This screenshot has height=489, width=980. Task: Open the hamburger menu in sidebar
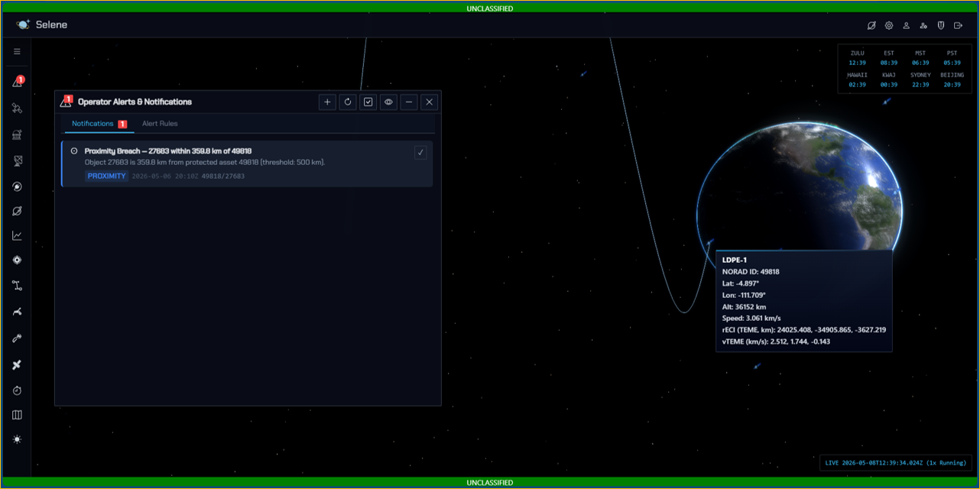(17, 51)
